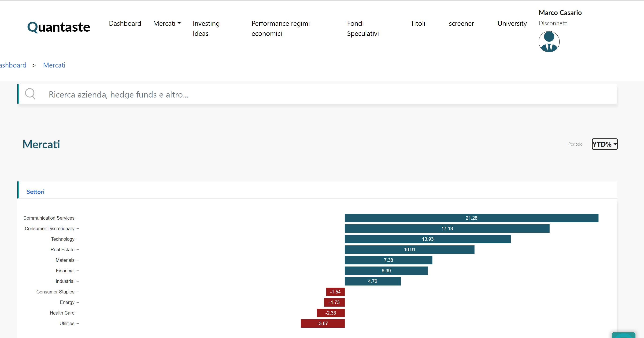Click the Quantaste logo
This screenshot has width=644, height=338.
coord(59,27)
